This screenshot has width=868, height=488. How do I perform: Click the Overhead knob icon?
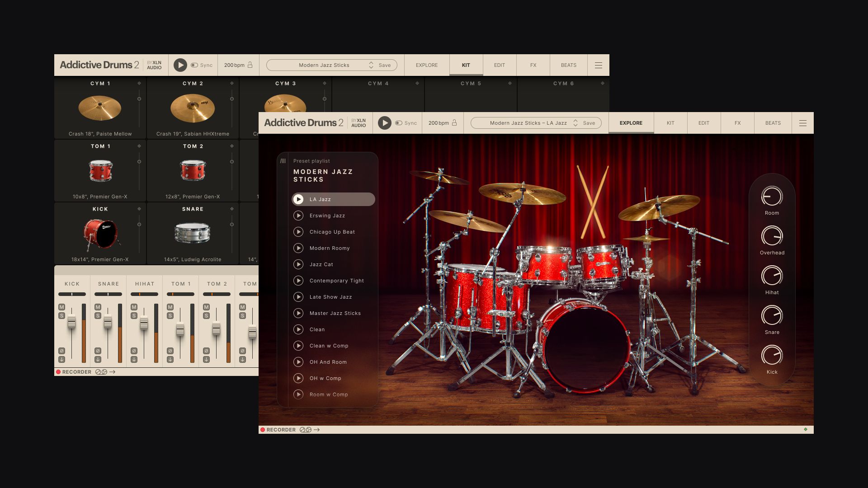click(771, 236)
